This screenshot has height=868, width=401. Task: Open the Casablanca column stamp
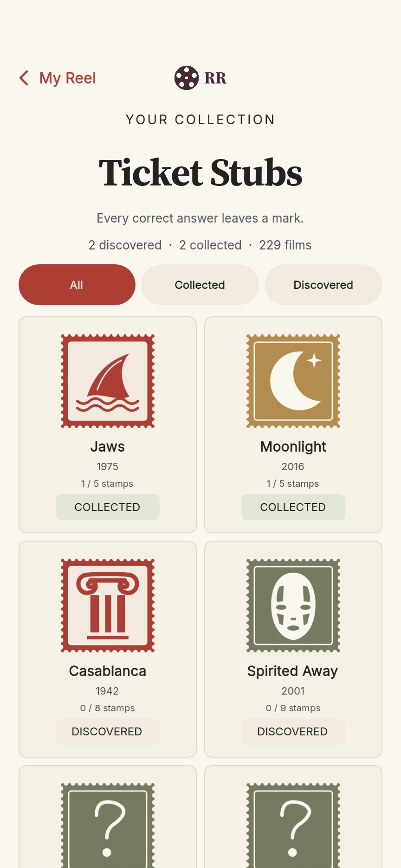tap(108, 606)
